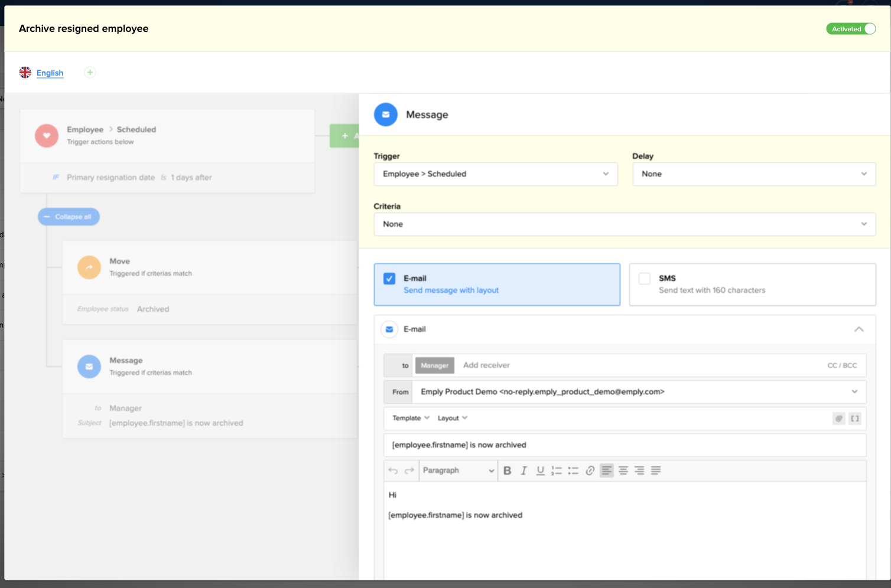The height and width of the screenshot is (588, 891).
Task: Open the Trigger dropdown
Action: (x=495, y=174)
